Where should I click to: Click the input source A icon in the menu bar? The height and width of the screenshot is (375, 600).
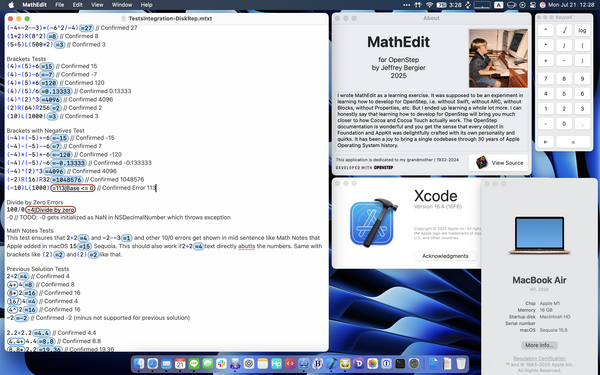click(x=498, y=5)
